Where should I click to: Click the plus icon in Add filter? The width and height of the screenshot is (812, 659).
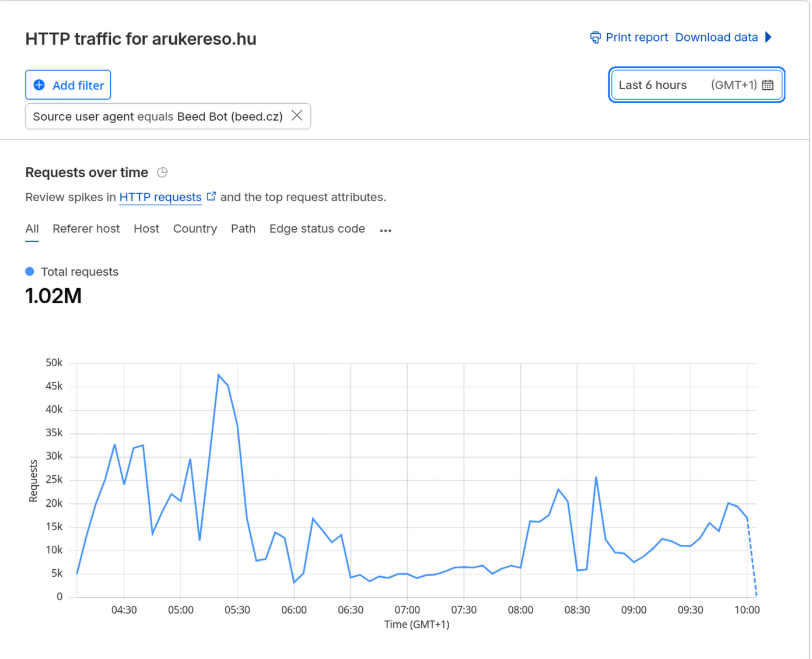coord(39,85)
